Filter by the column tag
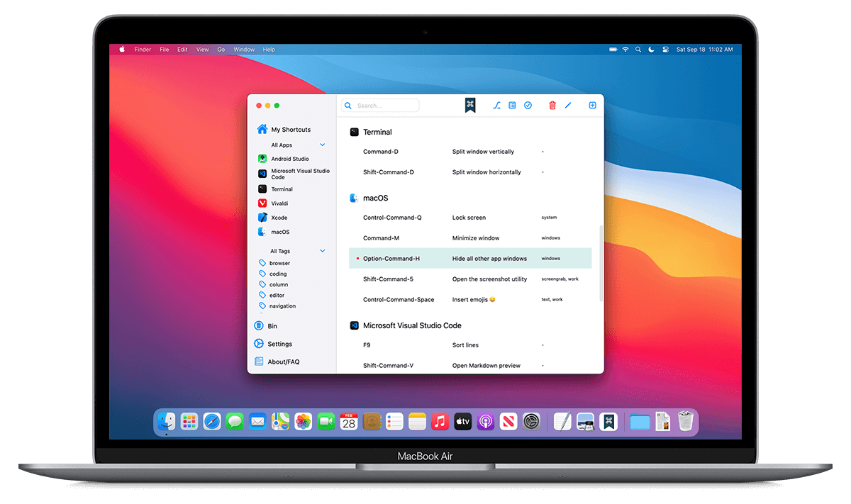Screen dimensions: 851x504 pos(274,284)
